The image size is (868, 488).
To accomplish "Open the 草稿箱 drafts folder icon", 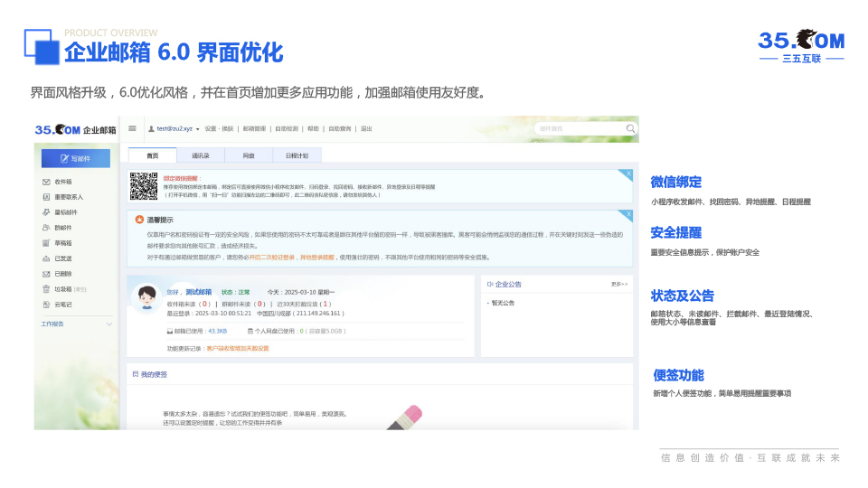I will click(x=46, y=243).
